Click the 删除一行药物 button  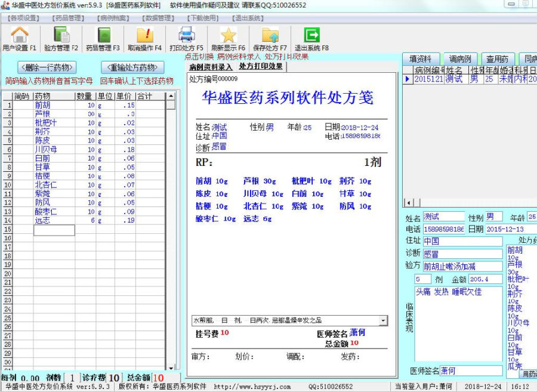pos(47,67)
